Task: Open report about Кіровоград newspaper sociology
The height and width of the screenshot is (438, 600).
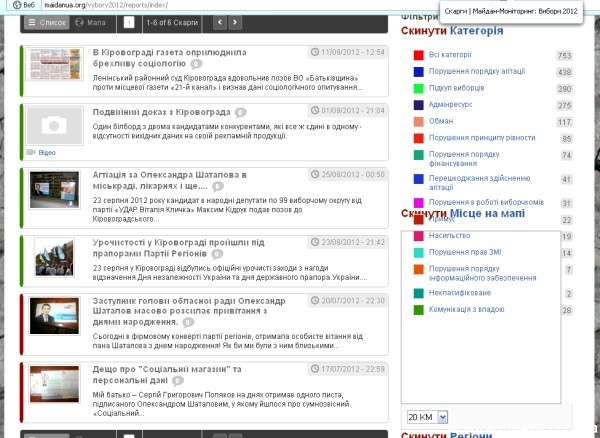Action: pyautogui.click(x=170, y=58)
